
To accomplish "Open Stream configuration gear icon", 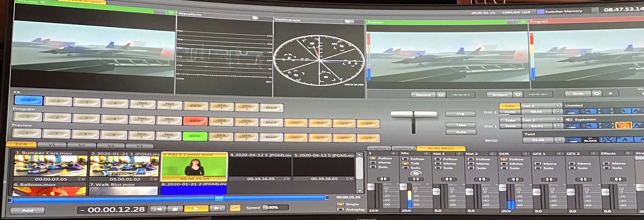I will [x=518, y=95].
